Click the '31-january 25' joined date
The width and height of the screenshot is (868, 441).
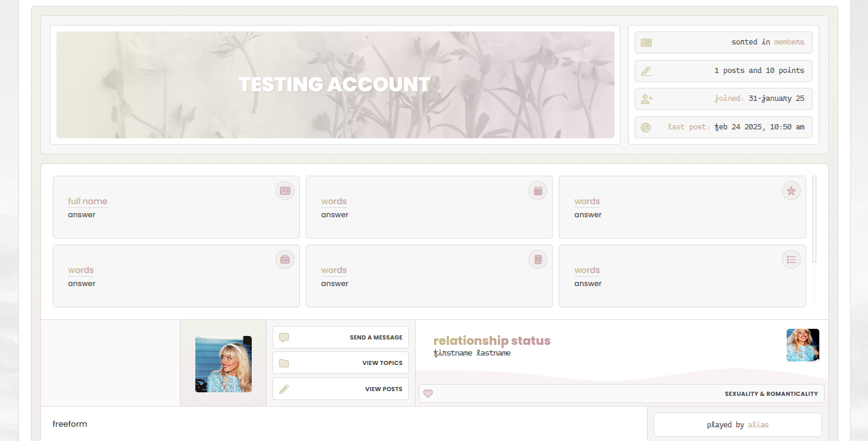[777, 99]
